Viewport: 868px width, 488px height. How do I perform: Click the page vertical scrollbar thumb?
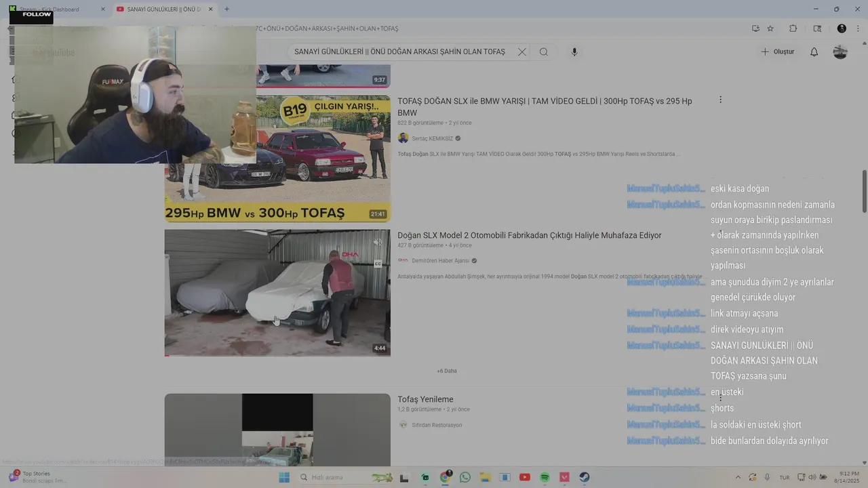pos(864,190)
